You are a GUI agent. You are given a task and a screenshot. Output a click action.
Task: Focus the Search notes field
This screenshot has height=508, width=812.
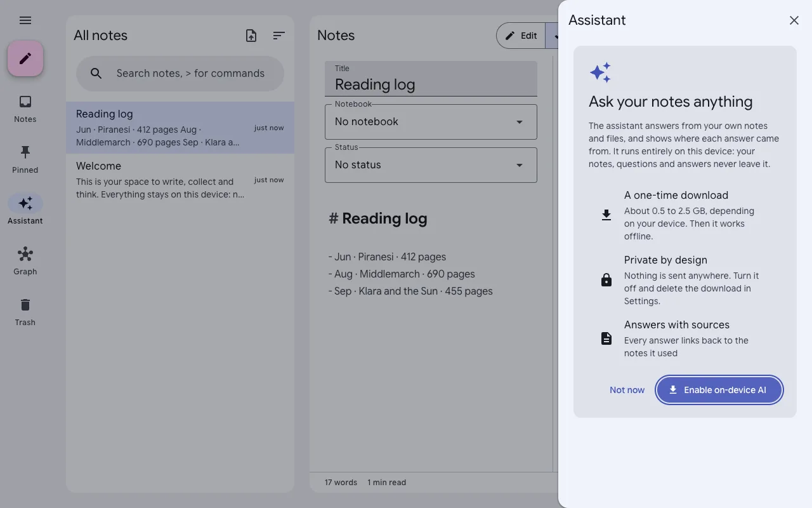pyautogui.click(x=180, y=74)
